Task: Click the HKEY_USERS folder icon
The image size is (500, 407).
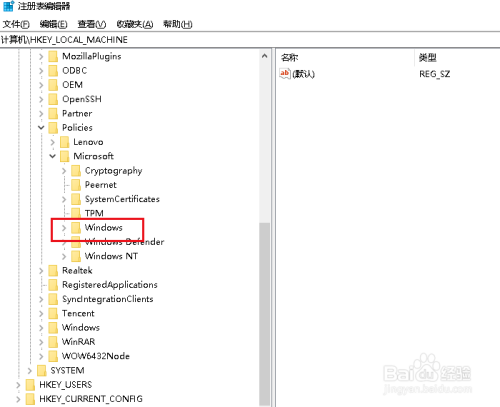Action: (x=31, y=385)
